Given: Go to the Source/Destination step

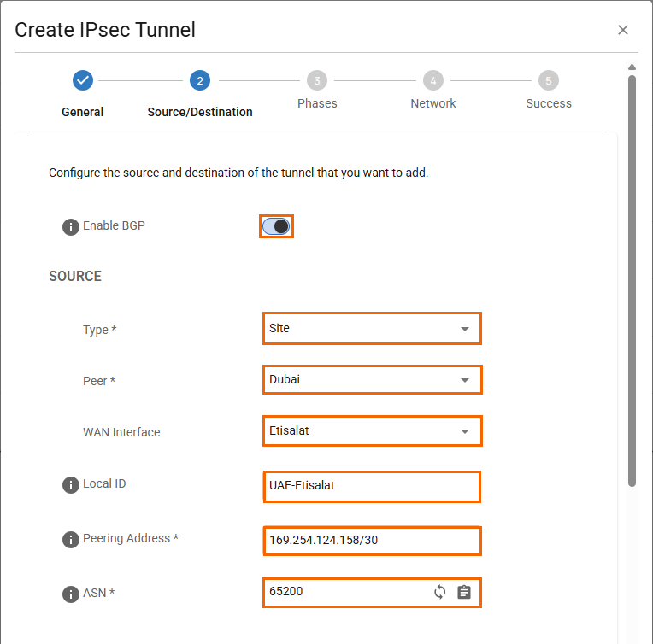Looking at the screenshot, I should [x=199, y=81].
